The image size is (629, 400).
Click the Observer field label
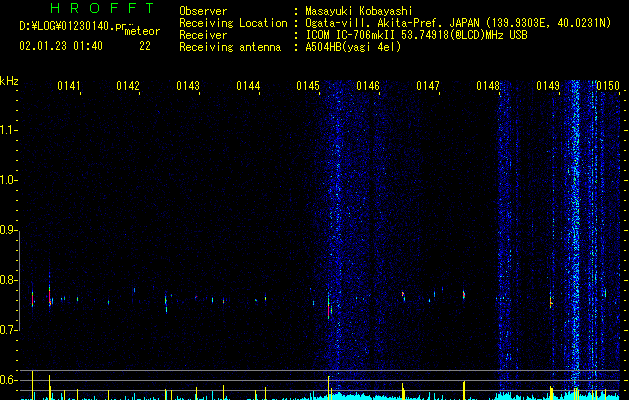(203, 11)
